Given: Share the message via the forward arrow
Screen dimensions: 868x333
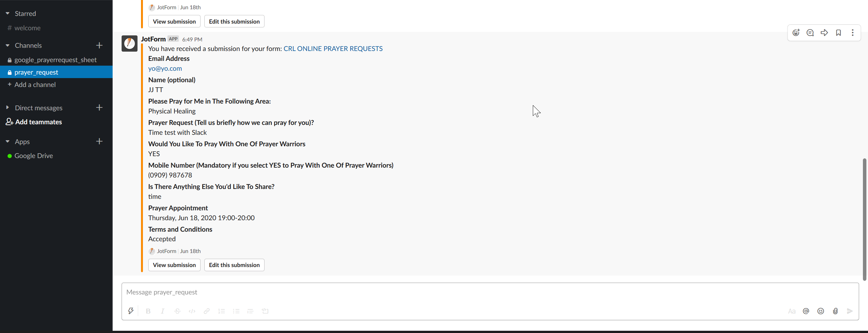Looking at the screenshot, I should click(824, 33).
